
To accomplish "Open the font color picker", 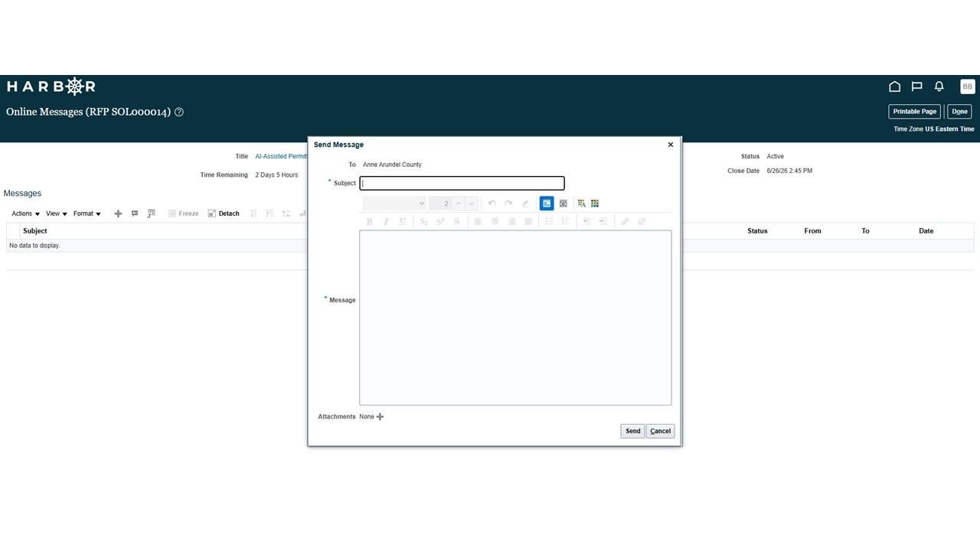I will 582,203.
